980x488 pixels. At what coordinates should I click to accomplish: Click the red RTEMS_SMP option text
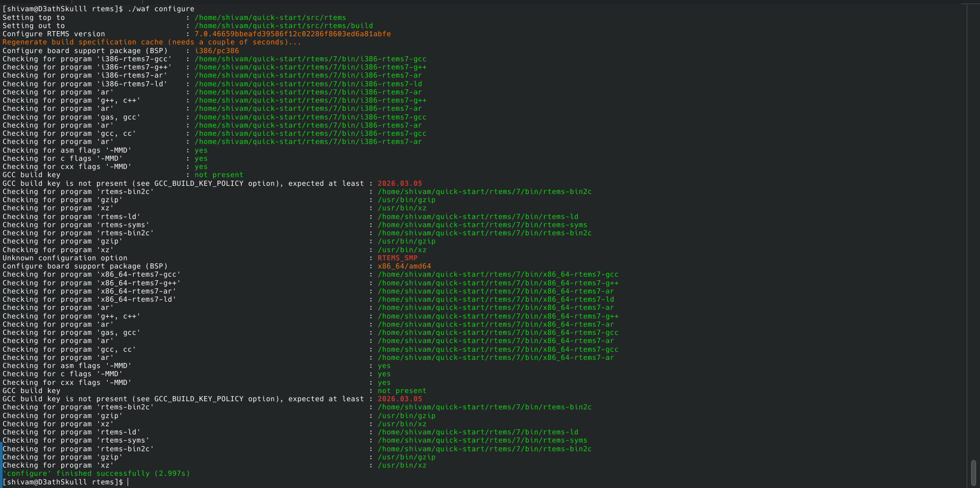[397, 258]
